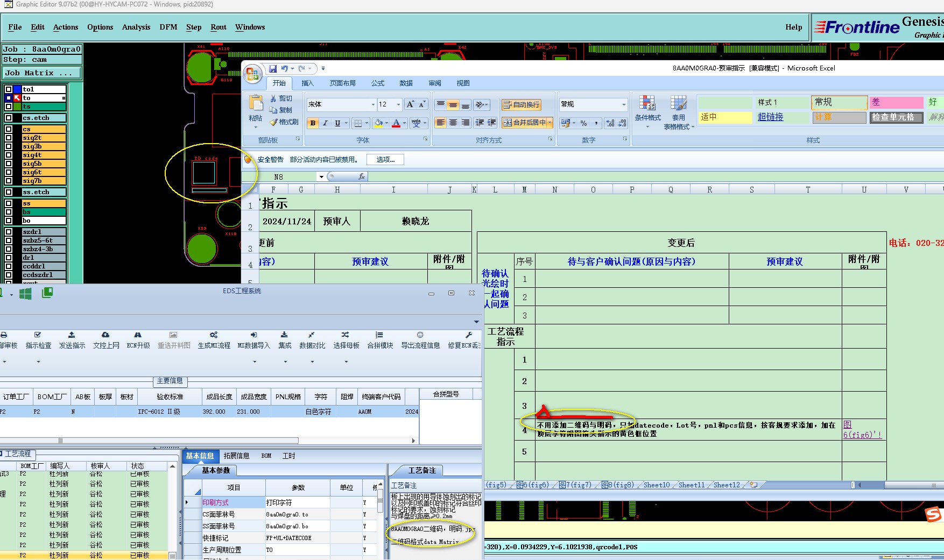Open the DFM menu in Genesis
Screen dimensions: 944x560
[x=168, y=27]
